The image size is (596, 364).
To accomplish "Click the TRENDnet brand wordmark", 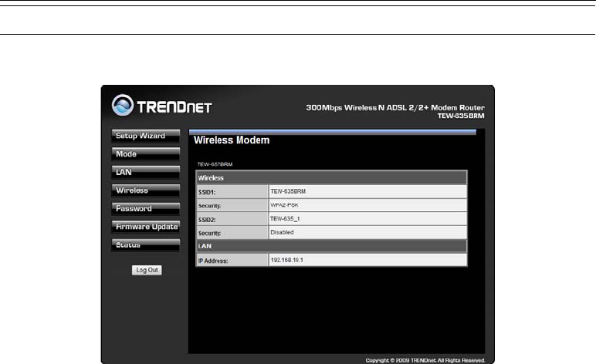I will pyautogui.click(x=174, y=107).
